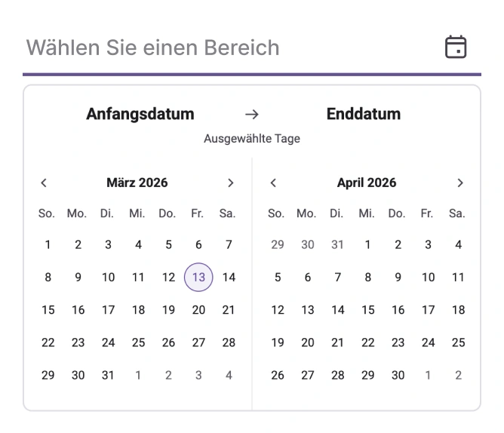Open the März 2026 month selector
Viewport: 504px width, 433px height.
pos(137,183)
